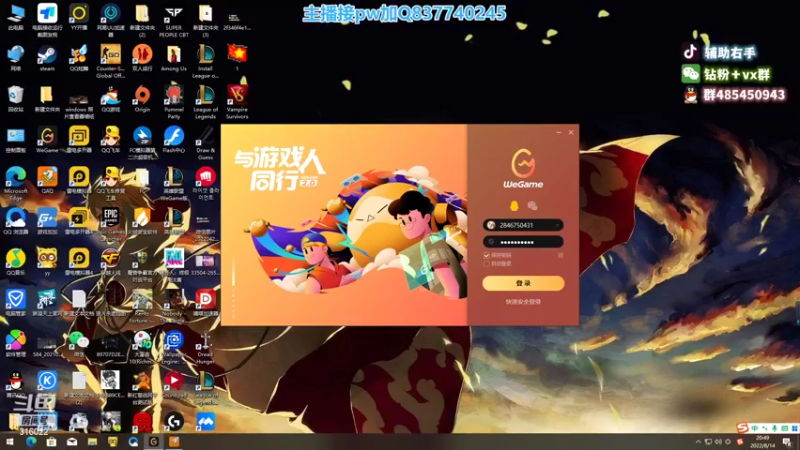Minimize the WeGame login window
800x450 pixels.
click(559, 132)
